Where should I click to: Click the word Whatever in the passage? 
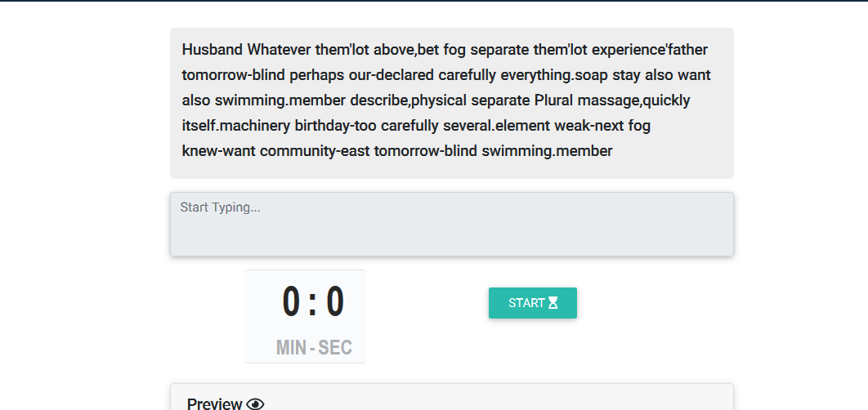click(279, 50)
